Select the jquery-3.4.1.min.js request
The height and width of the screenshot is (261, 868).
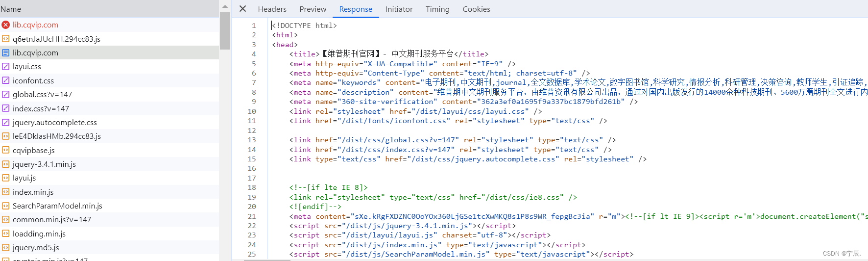[109, 164]
